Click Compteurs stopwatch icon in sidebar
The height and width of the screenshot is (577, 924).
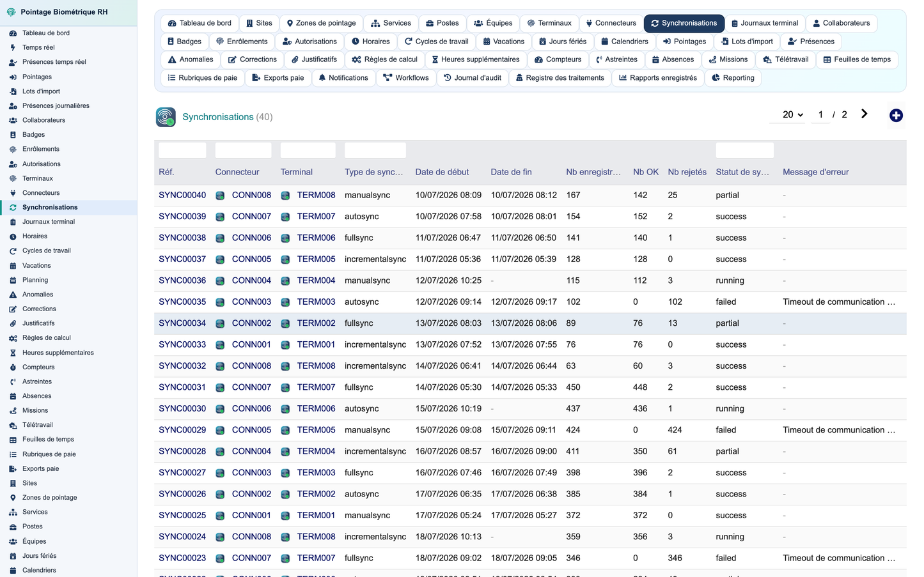pos(13,367)
